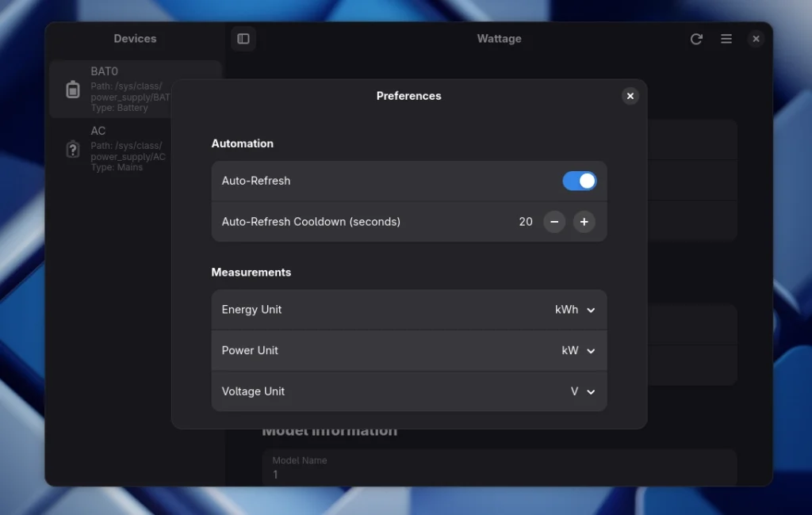Viewport: 812px width, 515px height.
Task: Click the cooldown value showing 20
Action: 526,222
